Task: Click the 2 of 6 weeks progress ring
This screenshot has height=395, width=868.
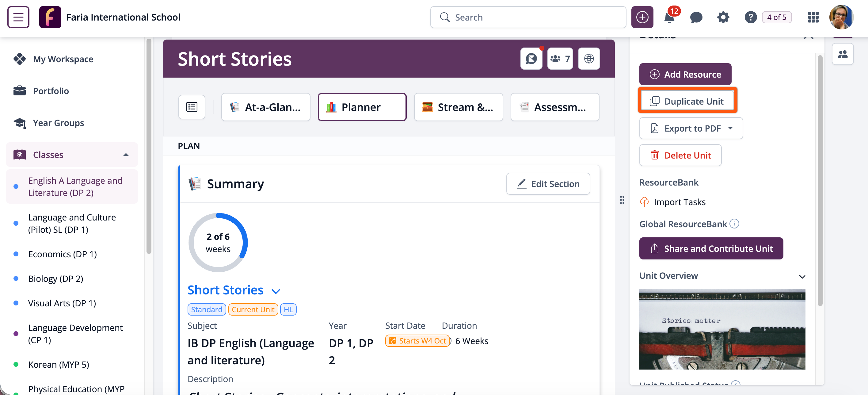Action: point(218,242)
